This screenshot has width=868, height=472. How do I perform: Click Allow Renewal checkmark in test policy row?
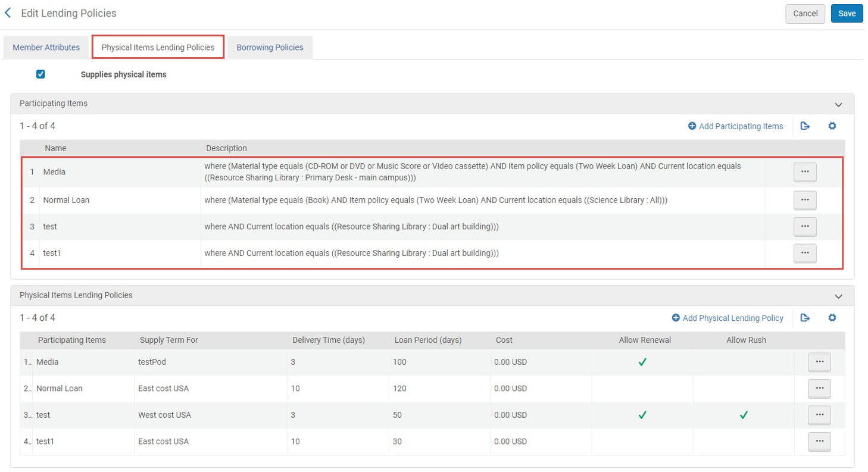(x=642, y=415)
